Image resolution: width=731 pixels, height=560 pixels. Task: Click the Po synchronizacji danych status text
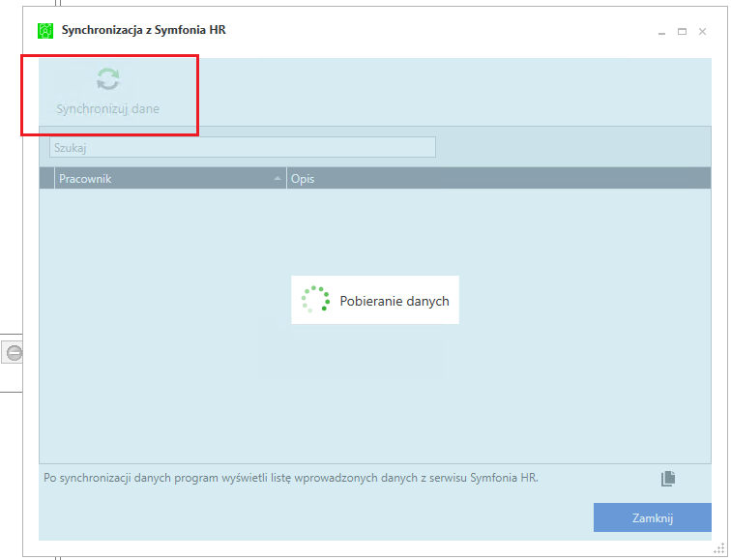[291, 478]
